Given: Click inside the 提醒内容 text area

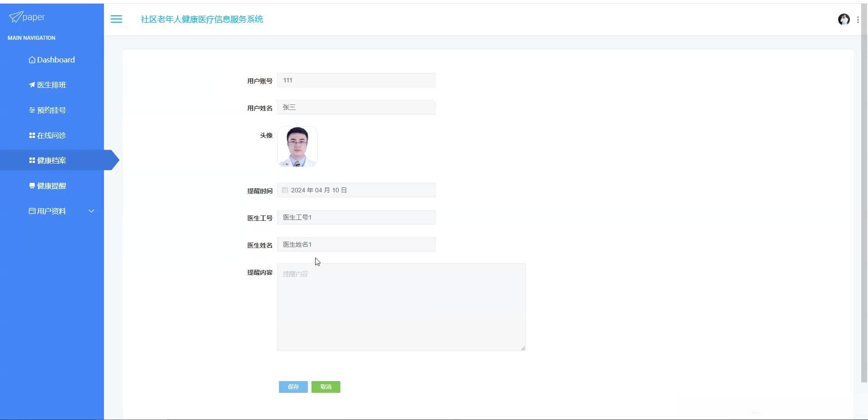Looking at the screenshot, I should point(401,307).
